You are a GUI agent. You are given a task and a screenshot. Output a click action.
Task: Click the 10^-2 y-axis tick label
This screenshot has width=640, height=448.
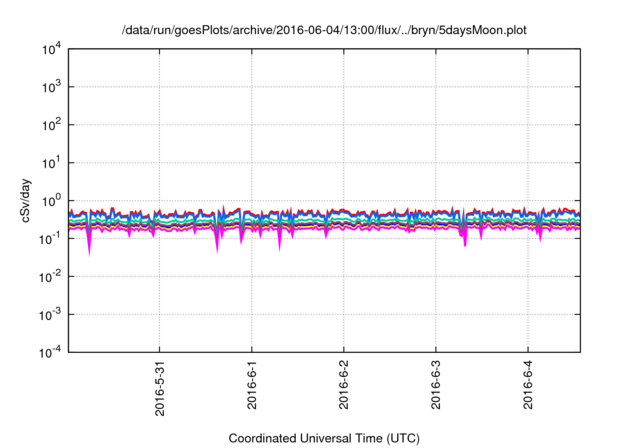(51, 277)
